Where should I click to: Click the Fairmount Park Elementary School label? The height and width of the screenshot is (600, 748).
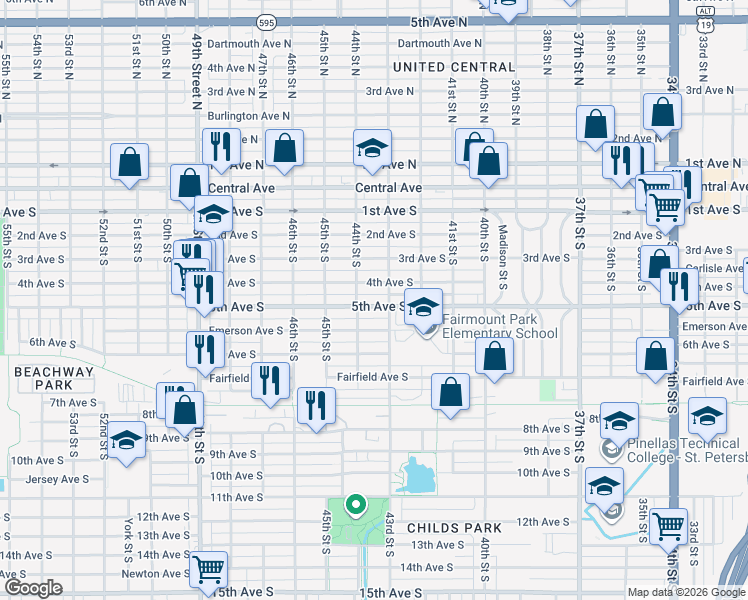click(x=499, y=326)
